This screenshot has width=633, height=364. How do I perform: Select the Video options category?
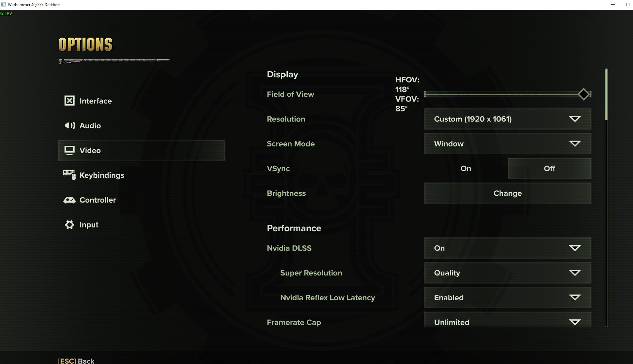(x=142, y=150)
